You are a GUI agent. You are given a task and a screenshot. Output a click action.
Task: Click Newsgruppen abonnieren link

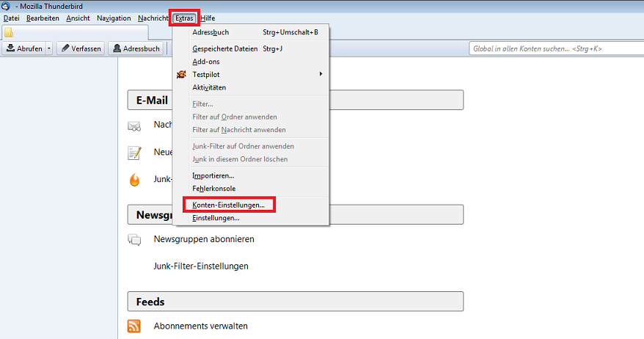coord(204,239)
